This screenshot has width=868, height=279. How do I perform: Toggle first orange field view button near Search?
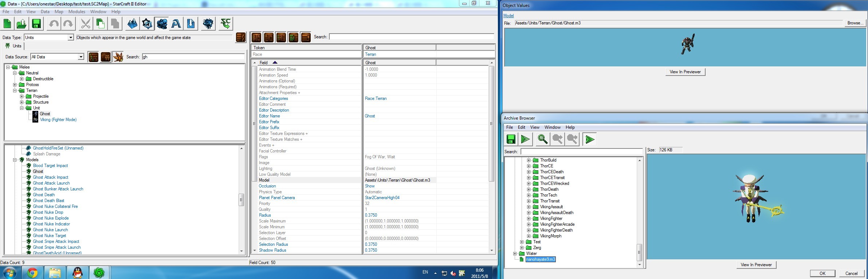256,37
